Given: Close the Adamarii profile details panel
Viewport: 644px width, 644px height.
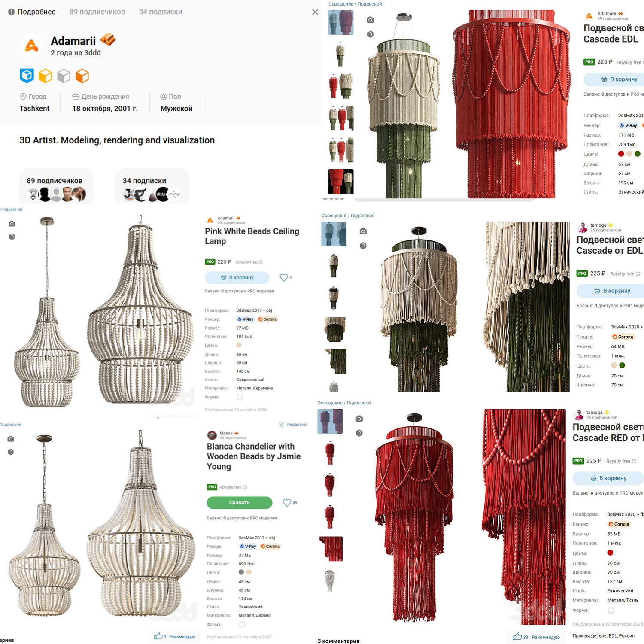Looking at the screenshot, I should [x=315, y=12].
